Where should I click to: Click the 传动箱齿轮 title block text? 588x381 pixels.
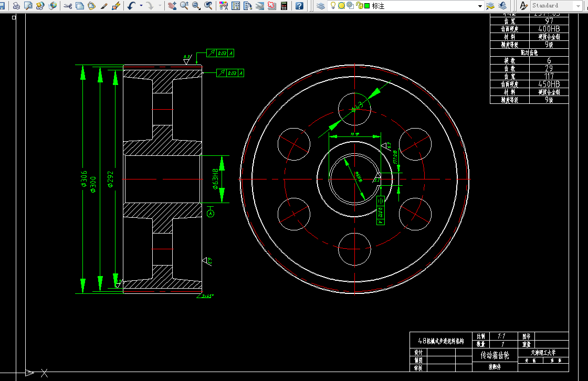click(495, 355)
